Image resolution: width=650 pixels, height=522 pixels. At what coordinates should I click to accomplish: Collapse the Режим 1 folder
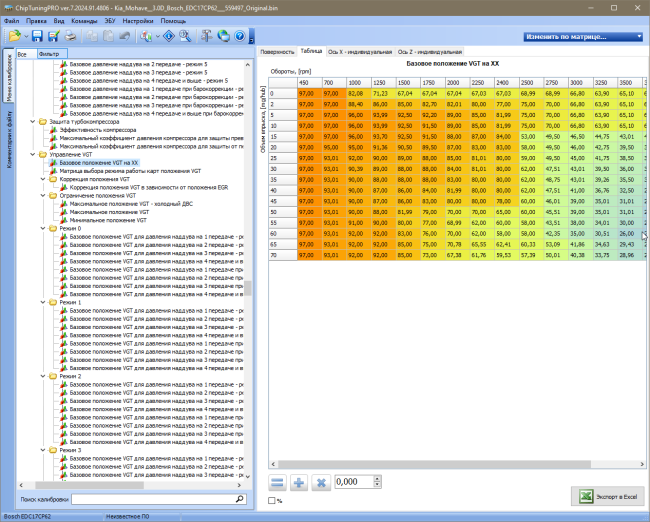pyautogui.click(x=43, y=302)
